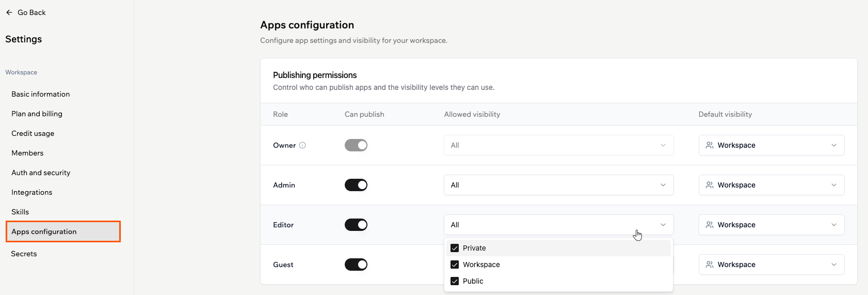Viewport: 868px width, 295px height.
Task: Toggle Can publish for Owner
Action: tap(356, 145)
